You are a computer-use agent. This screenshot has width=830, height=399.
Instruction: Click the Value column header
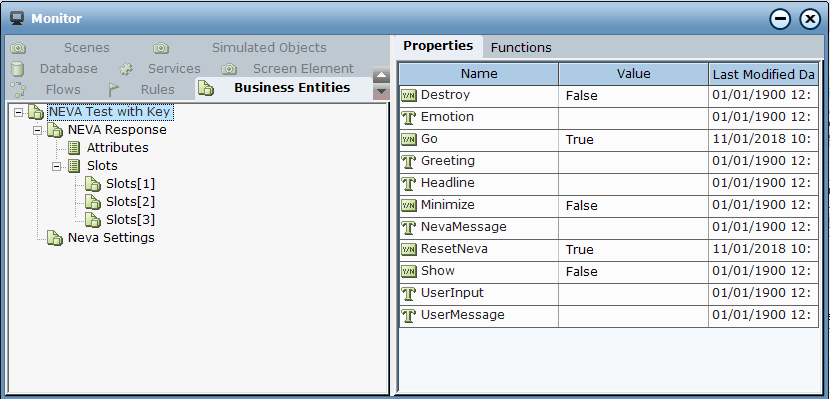[x=633, y=74]
